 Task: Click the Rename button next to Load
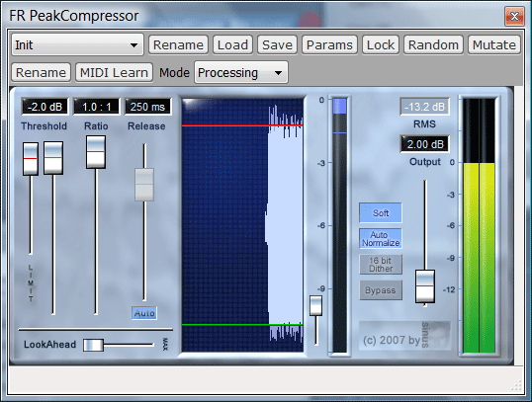(x=178, y=44)
